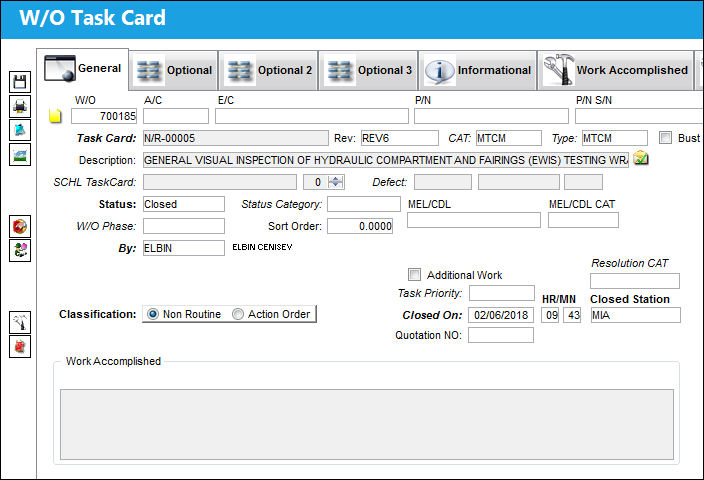The image size is (704, 480).
Task: Click the ELBIN CENISEV name text
Action: coord(262,247)
